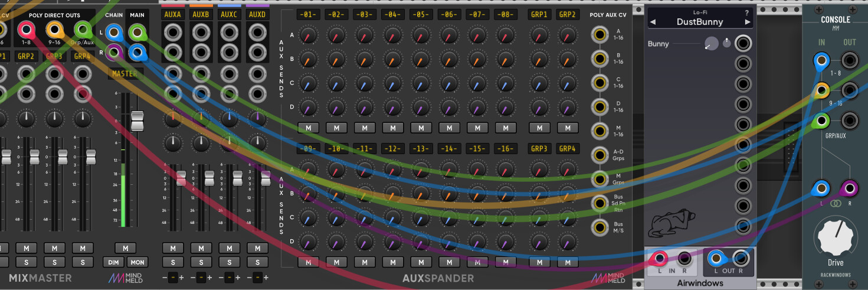Click the Bunny CV input jack on Airwindows
The width and height of the screenshot is (868, 290).
pyautogui.click(x=743, y=44)
